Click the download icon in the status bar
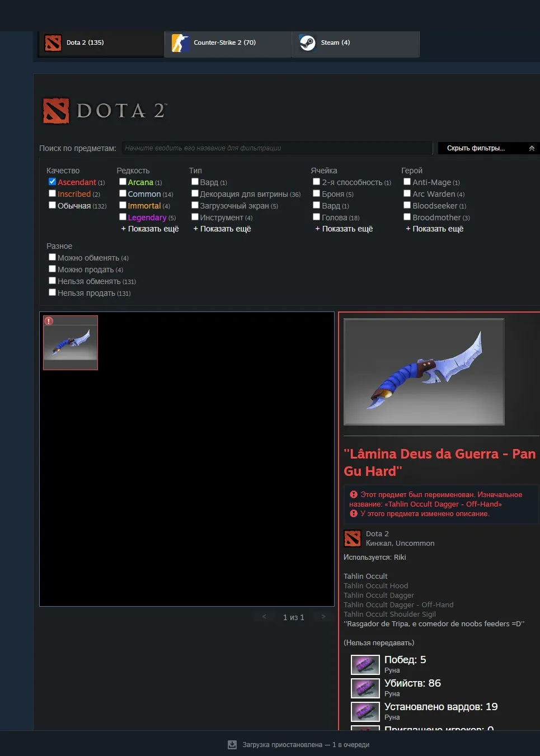540x756 pixels. pos(232,745)
